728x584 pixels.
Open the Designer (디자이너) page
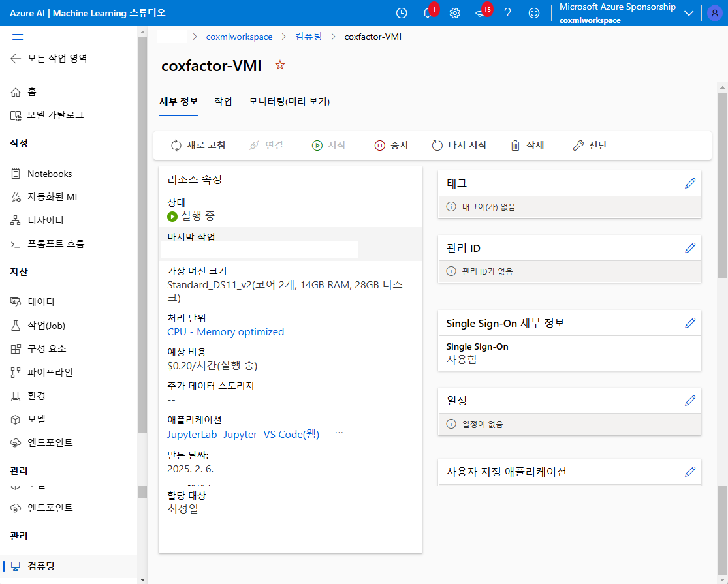coord(37,220)
